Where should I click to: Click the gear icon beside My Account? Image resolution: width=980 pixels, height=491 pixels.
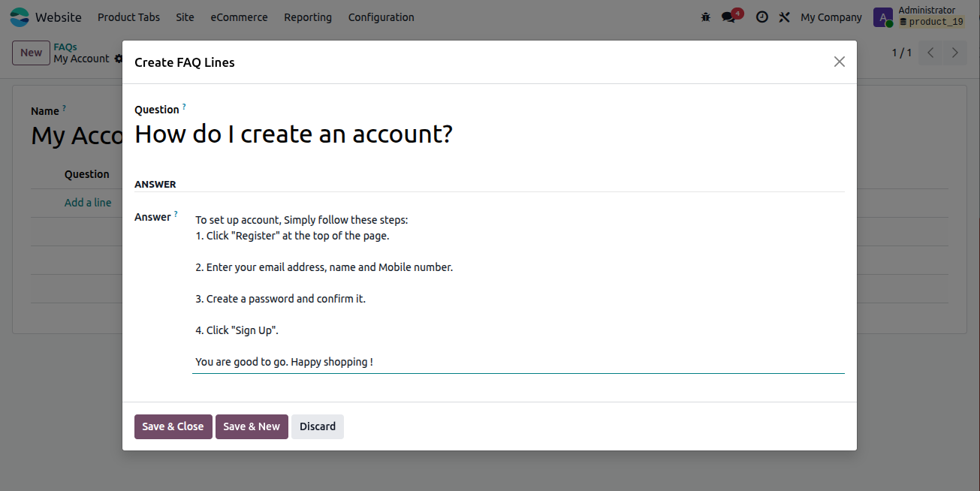point(118,59)
